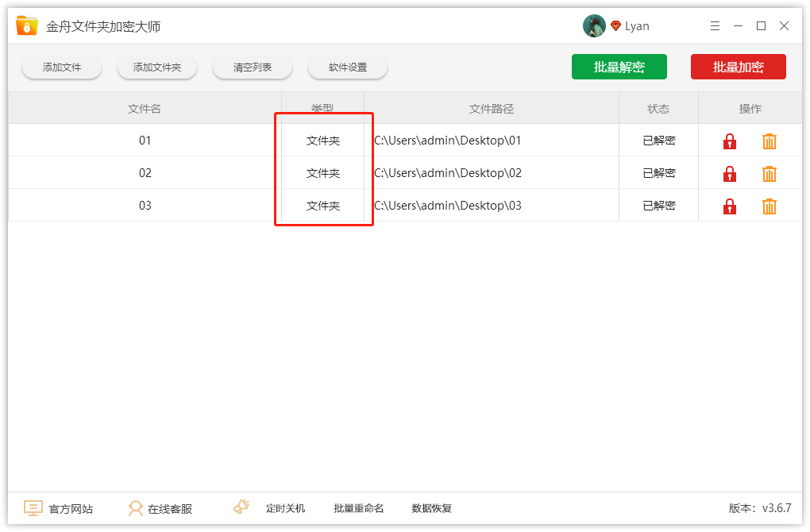The height and width of the screenshot is (532, 810).
Task: Click 已解密 status in row 02
Action: pyautogui.click(x=659, y=173)
